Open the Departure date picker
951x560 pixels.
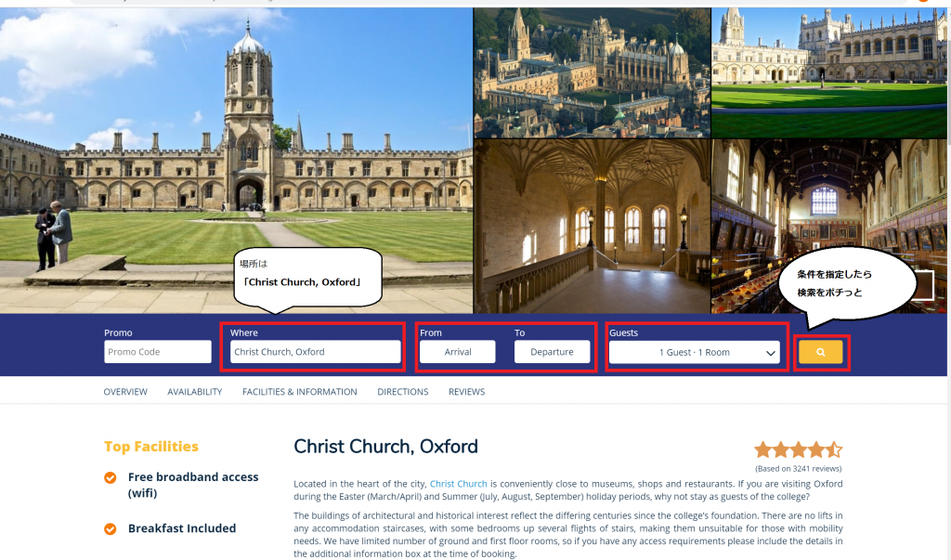[x=552, y=352]
